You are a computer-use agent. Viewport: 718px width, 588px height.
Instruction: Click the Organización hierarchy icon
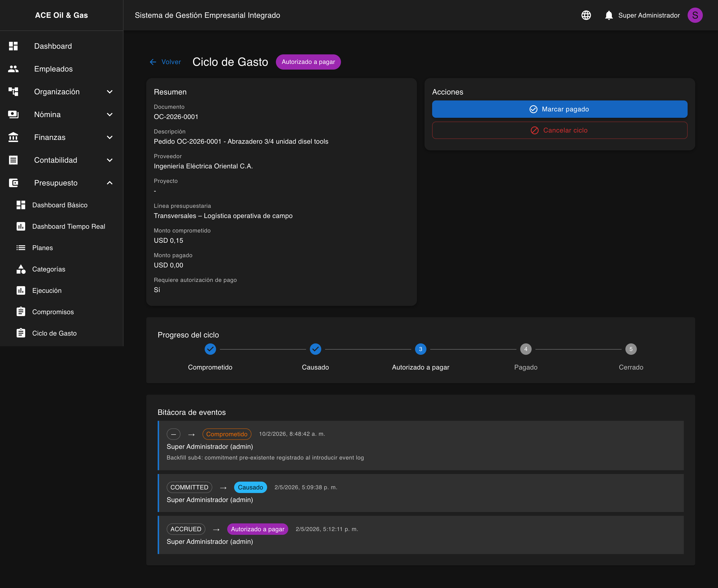click(13, 91)
